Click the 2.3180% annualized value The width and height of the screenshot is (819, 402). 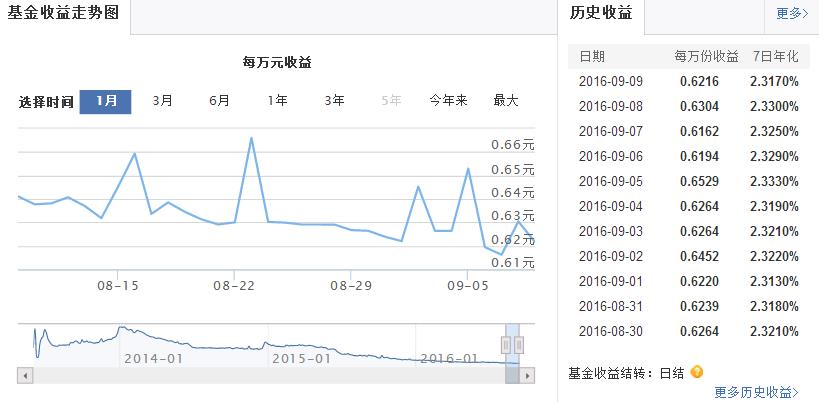[x=776, y=306]
